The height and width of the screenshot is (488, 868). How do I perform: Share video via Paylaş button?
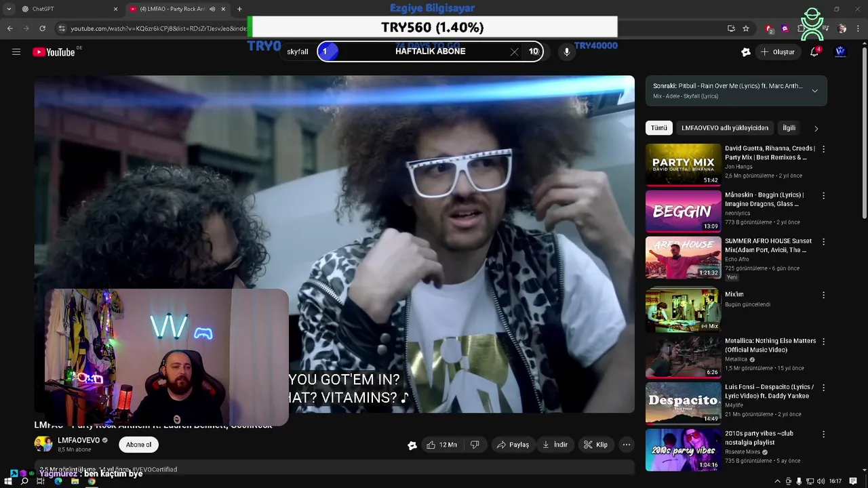coord(513,445)
